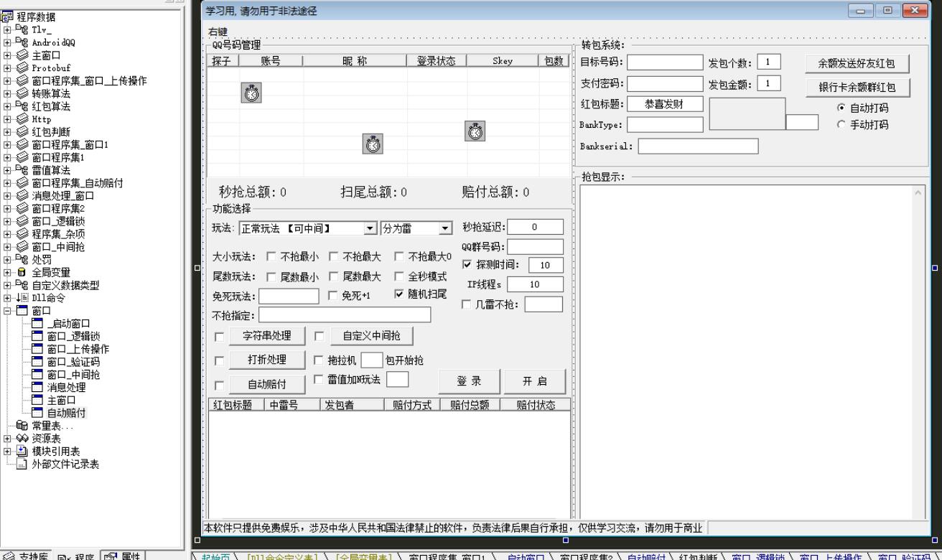
Task: Select the 手动打码 radio button
Action: point(842,125)
